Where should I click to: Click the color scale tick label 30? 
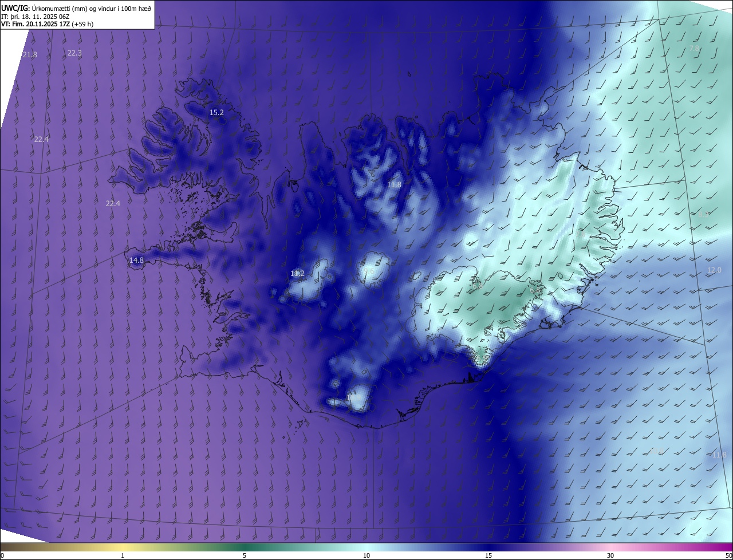[x=610, y=555]
